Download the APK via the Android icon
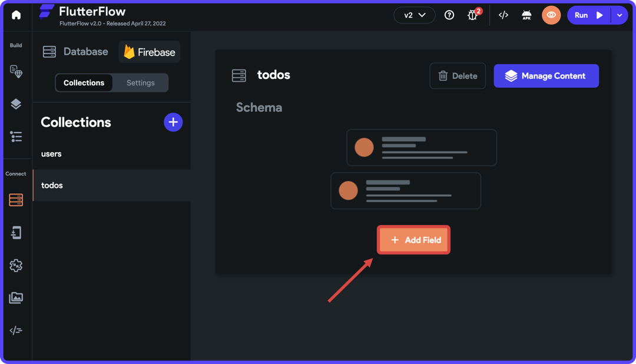The height and width of the screenshot is (364, 636). (526, 15)
